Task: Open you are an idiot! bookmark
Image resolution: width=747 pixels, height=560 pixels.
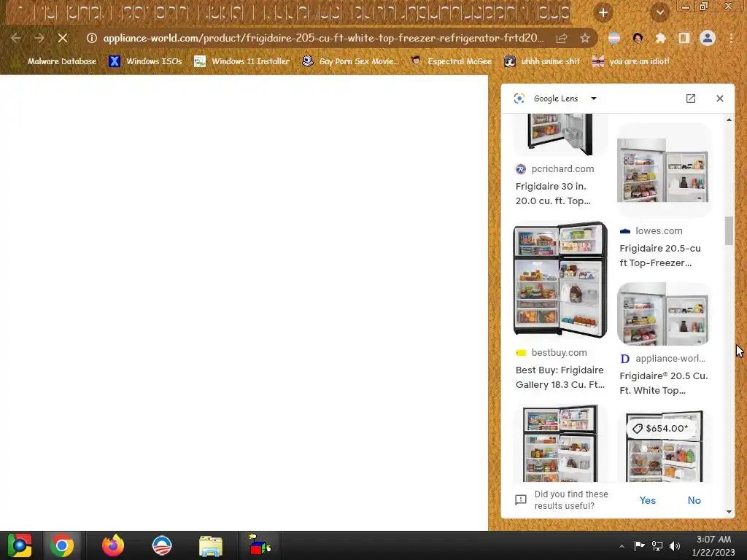Action: [x=631, y=61]
